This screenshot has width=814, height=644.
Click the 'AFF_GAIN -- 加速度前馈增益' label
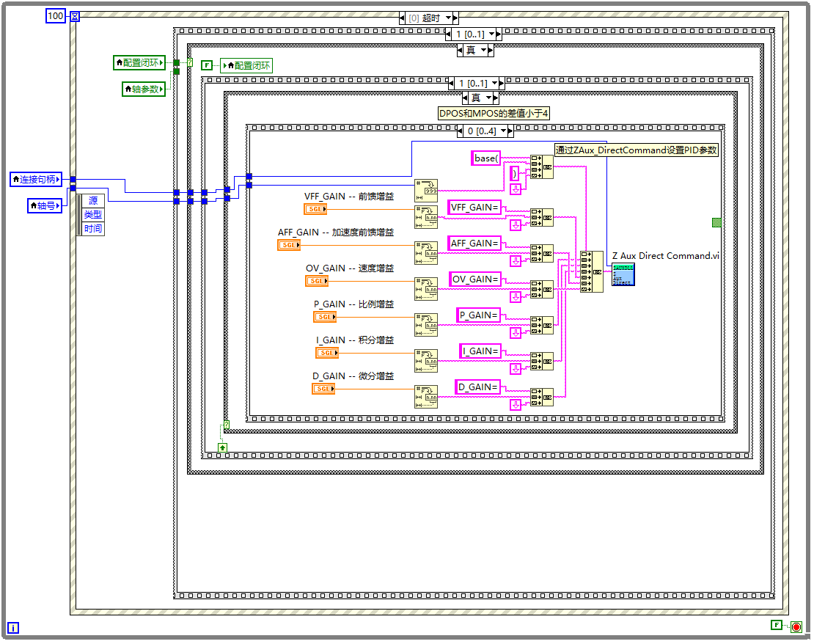pos(336,233)
